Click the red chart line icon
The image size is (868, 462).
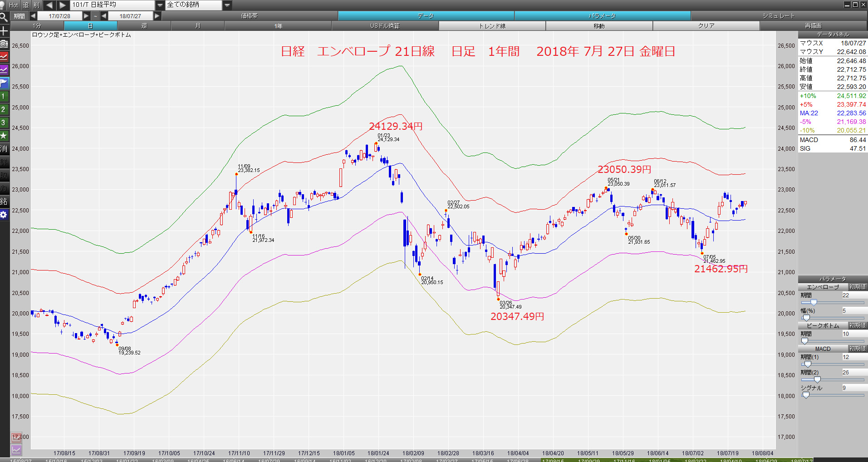4,57
